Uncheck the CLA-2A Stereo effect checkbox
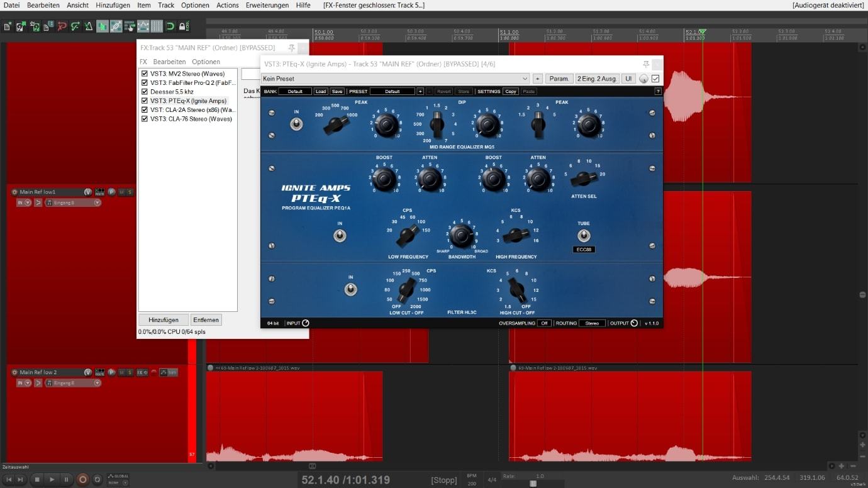The image size is (868, 488). 145,109
